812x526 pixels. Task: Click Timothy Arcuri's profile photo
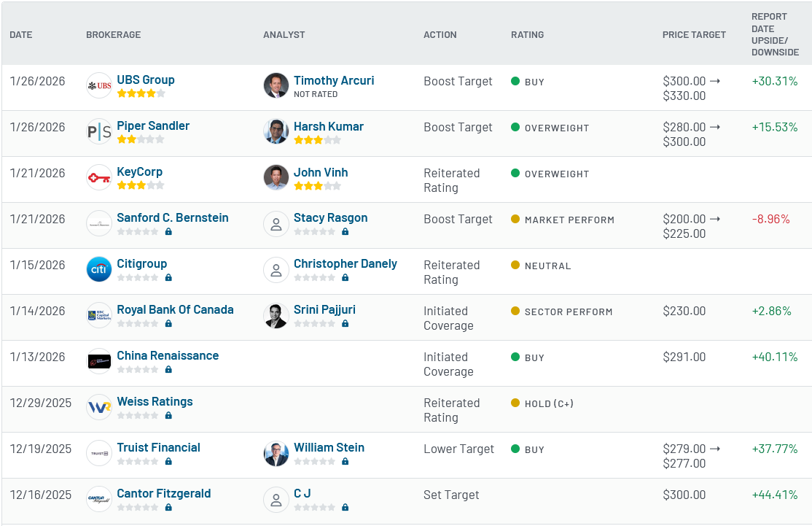point(276,85)
